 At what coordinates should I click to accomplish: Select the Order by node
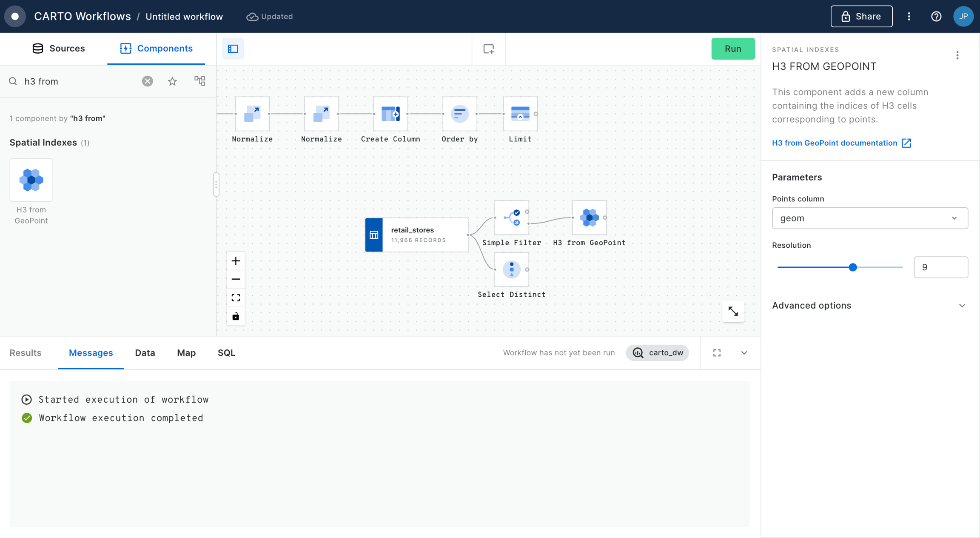(459, 114)
